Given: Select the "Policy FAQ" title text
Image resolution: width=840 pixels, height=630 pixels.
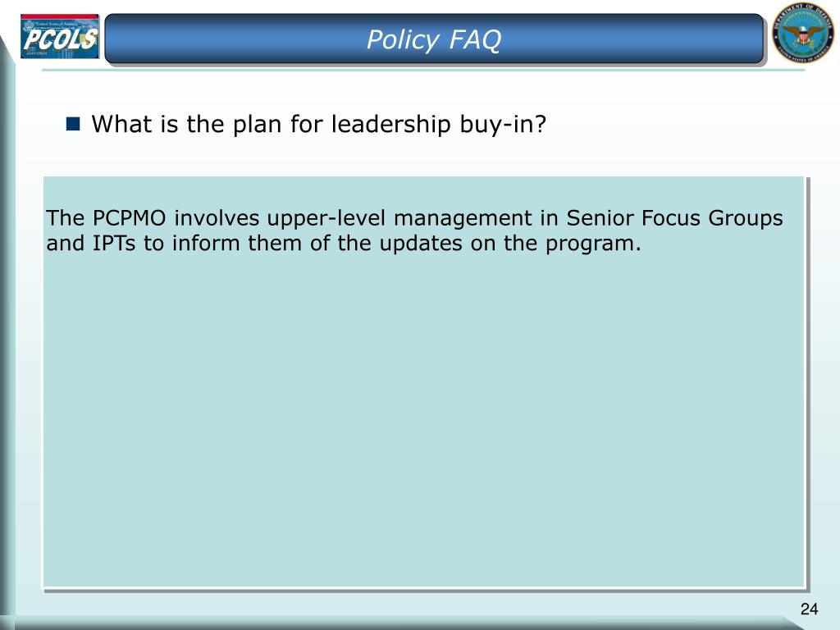Looking at the screenshot, I should pos(433,39).
